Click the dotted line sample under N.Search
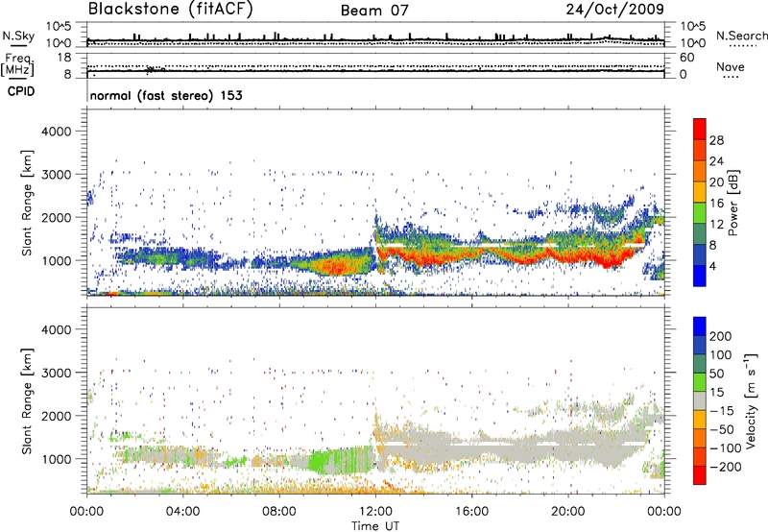This screenshot has height=532, width=768. [743, 46]
